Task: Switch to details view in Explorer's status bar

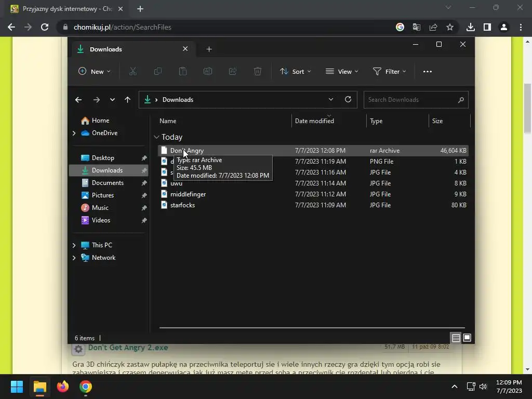Action: click(456, 338)
